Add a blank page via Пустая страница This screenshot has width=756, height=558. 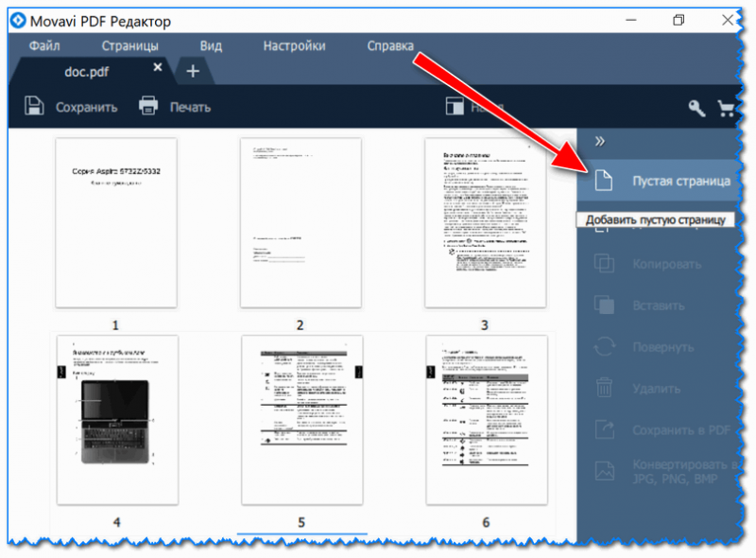pos(660,181)
